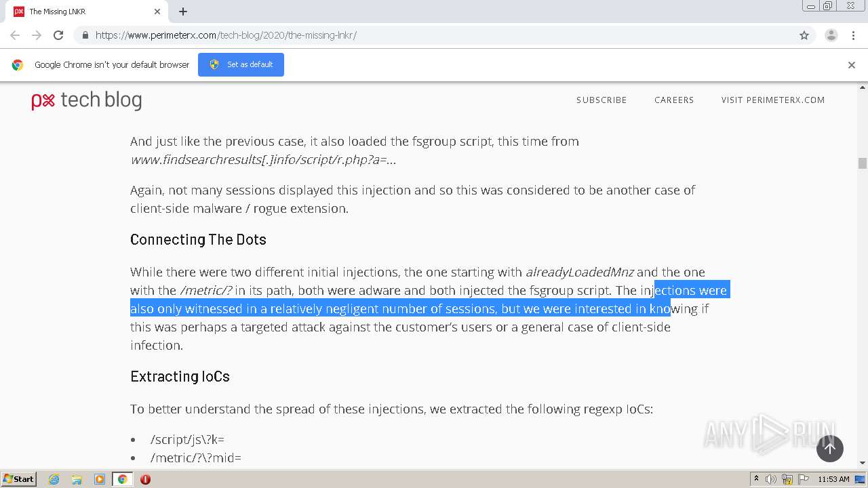This screenshot has width=868, height=488.
Task: Close The Missing LNKR tab
Action: click(x=157, y=12)
